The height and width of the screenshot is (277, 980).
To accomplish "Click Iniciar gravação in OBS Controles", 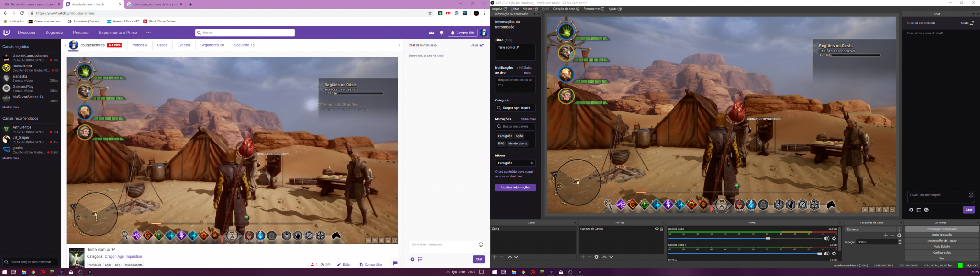I will [942, 235].
